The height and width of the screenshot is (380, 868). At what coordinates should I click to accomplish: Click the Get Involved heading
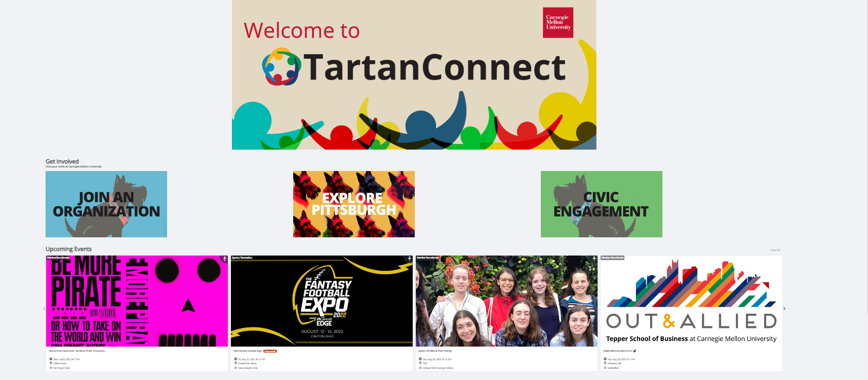[62, 161]
